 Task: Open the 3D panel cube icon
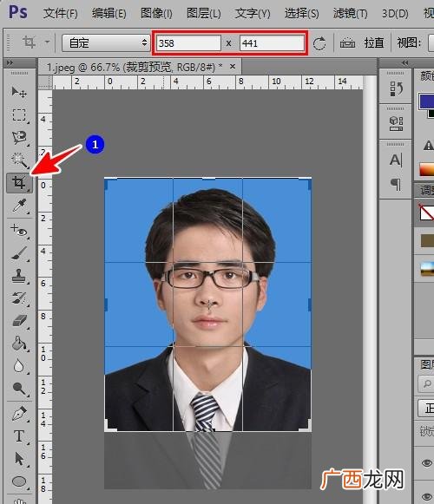396,124
